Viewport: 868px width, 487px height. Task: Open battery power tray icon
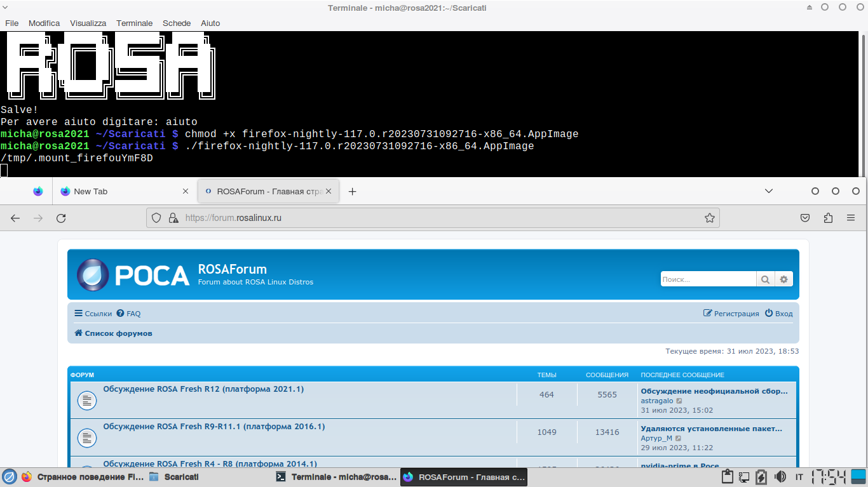761,477
